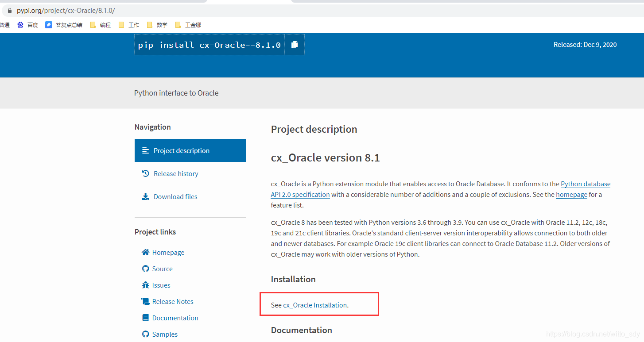The image size is (644, 342).
Task: Open the Source project link
Action: coord(162,269)
